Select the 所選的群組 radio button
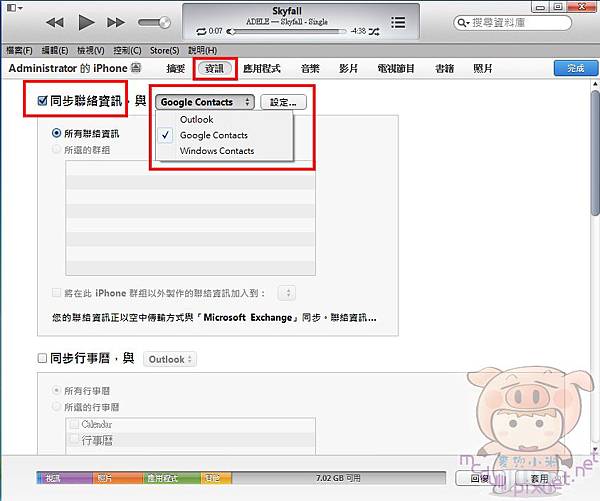This screenshot has width=600, height=501. tap(56, 149)
